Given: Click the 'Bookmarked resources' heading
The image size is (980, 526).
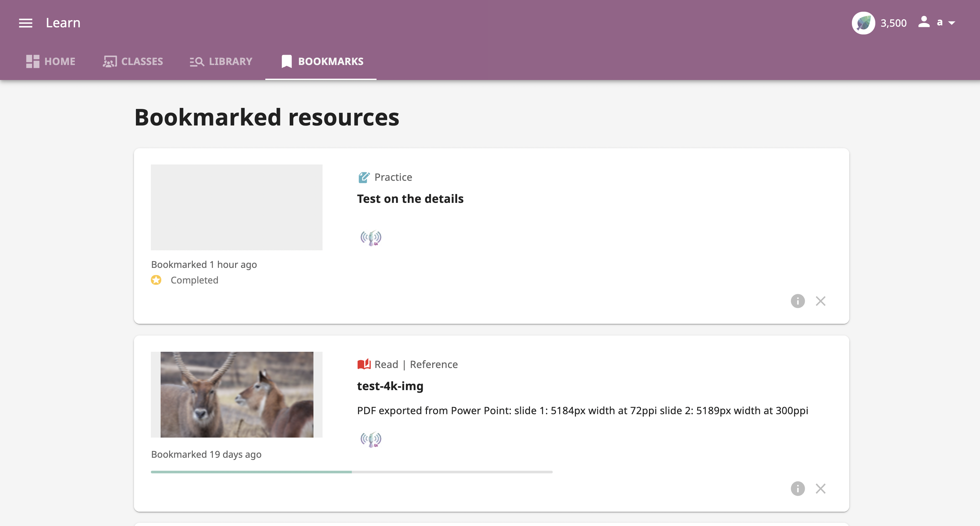Looking at the screenshot, I should [x=267, y=117].
